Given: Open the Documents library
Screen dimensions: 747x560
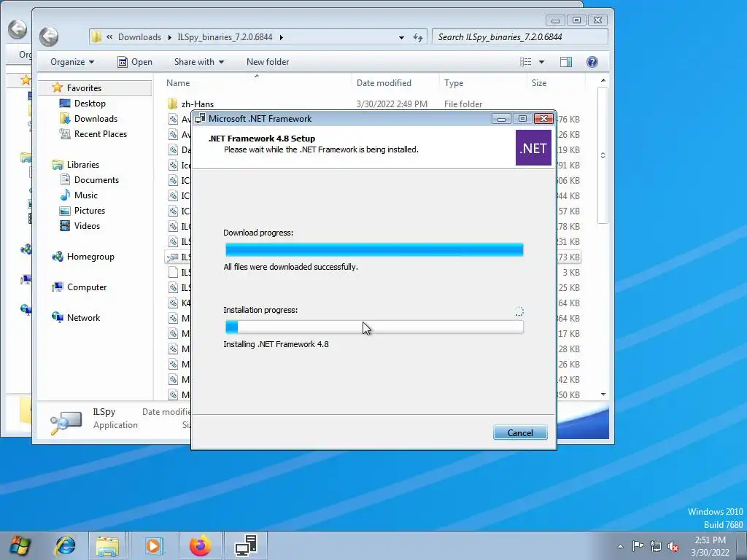Looking at the screenshot, I should pos(96,180).
